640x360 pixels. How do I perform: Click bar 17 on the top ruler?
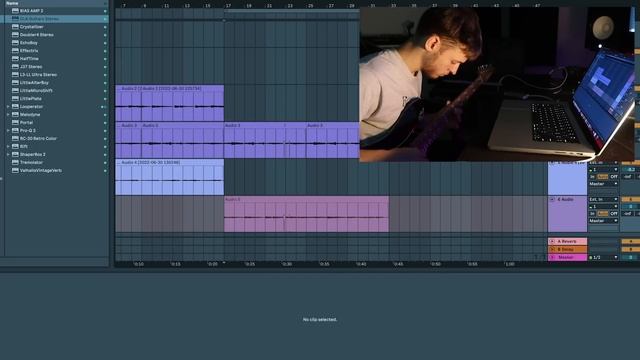point(228,6)
